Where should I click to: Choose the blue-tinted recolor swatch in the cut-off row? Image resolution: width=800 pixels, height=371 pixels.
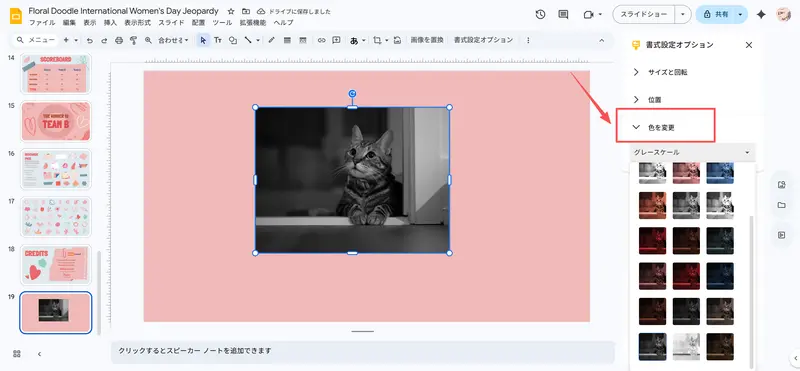pyautogui.click(x=720, y=174)
